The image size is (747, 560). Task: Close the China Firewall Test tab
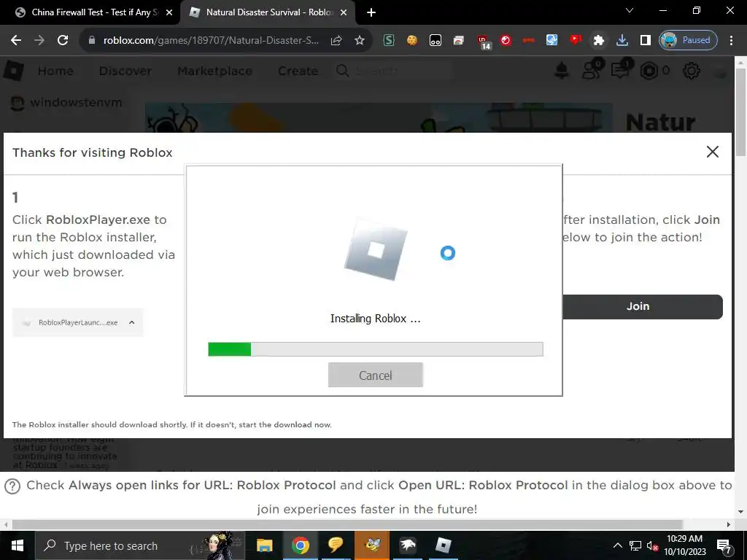[x=169, y=13]
